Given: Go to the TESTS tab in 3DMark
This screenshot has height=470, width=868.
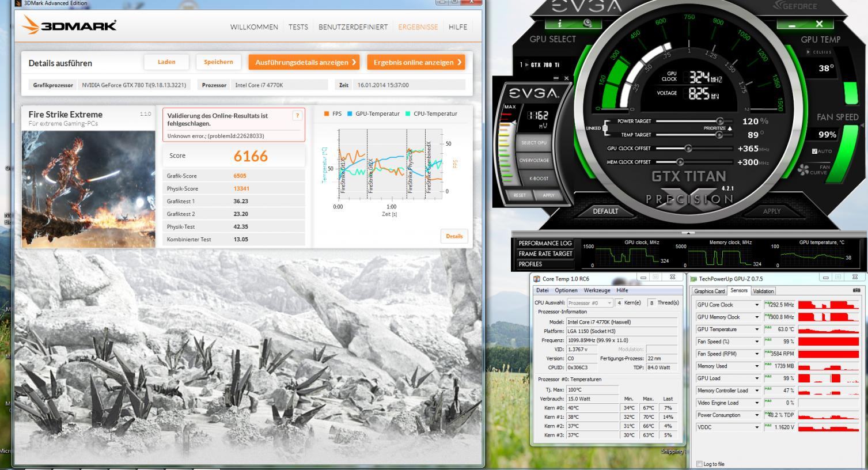Looking at the screenshot, I should tap(298, 27).
